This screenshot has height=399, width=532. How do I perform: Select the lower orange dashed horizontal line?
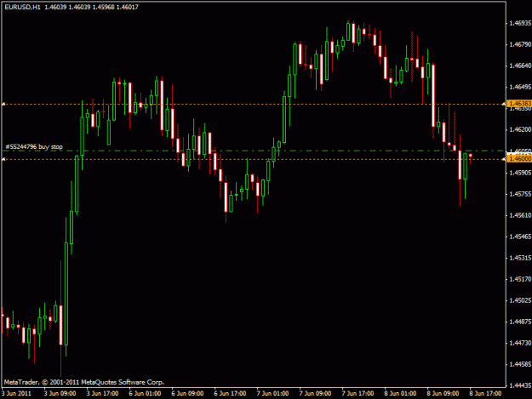[254, 159]
